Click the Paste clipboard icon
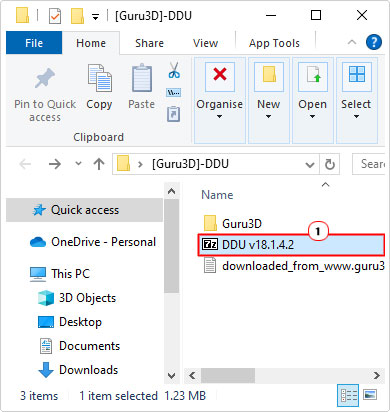 pos(142,78)
